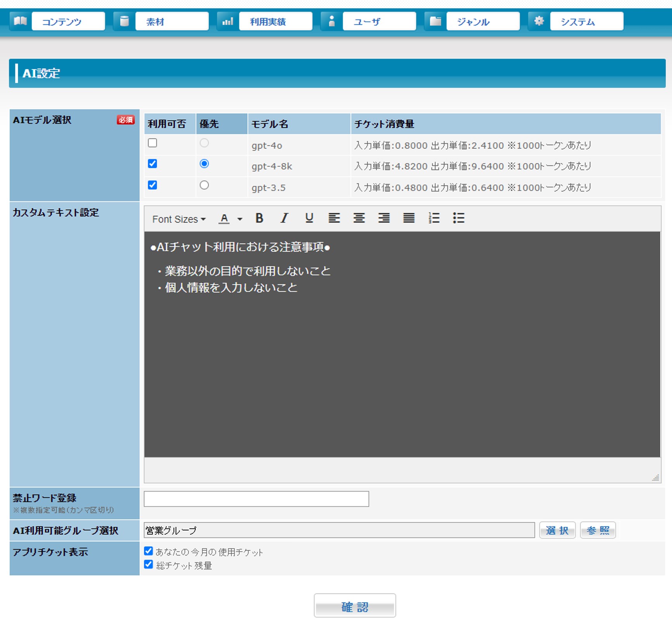Click the text color A swatch
Image resolution: width=672 pixels, height=621 pixels.
tap(224, 219)
